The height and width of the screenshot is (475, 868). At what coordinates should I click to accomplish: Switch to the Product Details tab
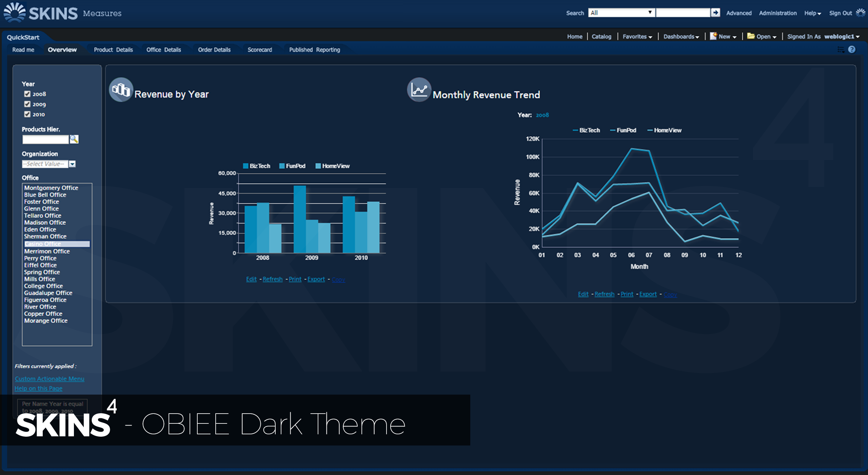[x=113, y=50]
